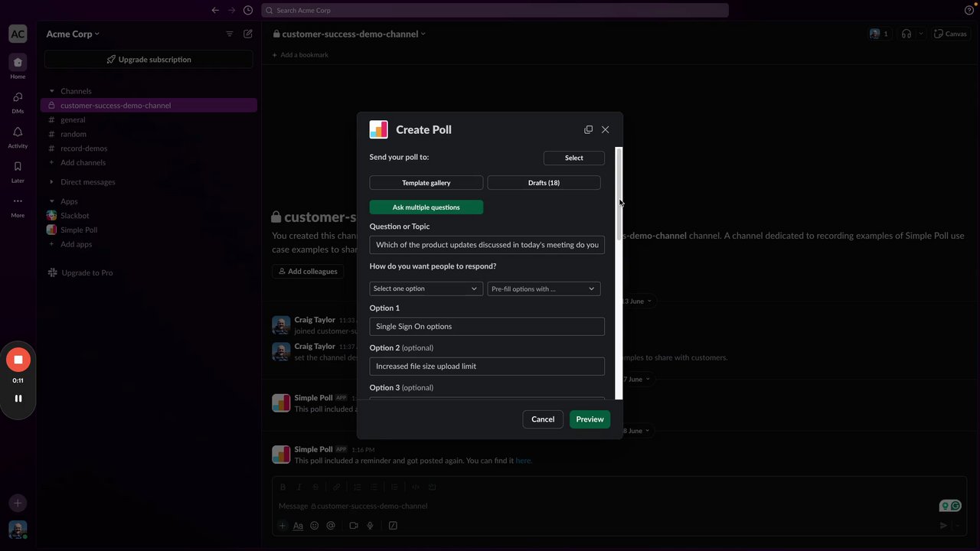Open the help icon in top bar
Viewport: 980px width, 551px height.
[969, 10]
